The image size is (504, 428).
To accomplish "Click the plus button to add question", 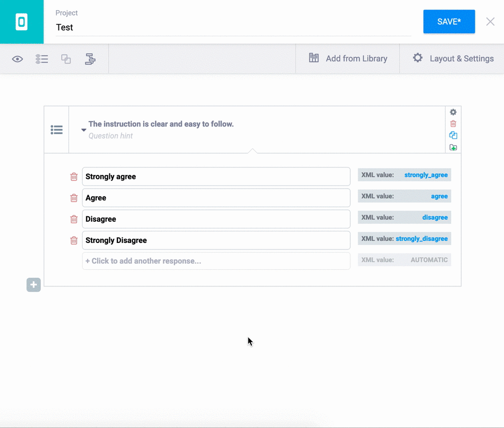I will [34, 285].
